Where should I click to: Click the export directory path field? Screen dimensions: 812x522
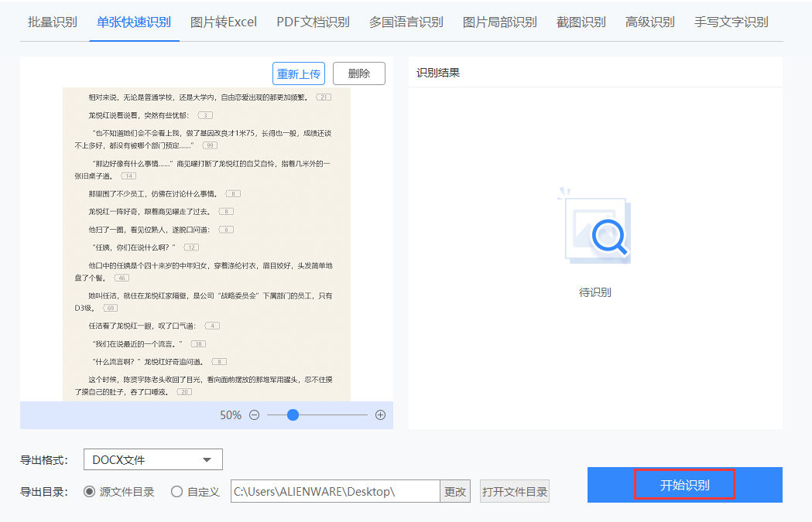click(x=336, y=492)
